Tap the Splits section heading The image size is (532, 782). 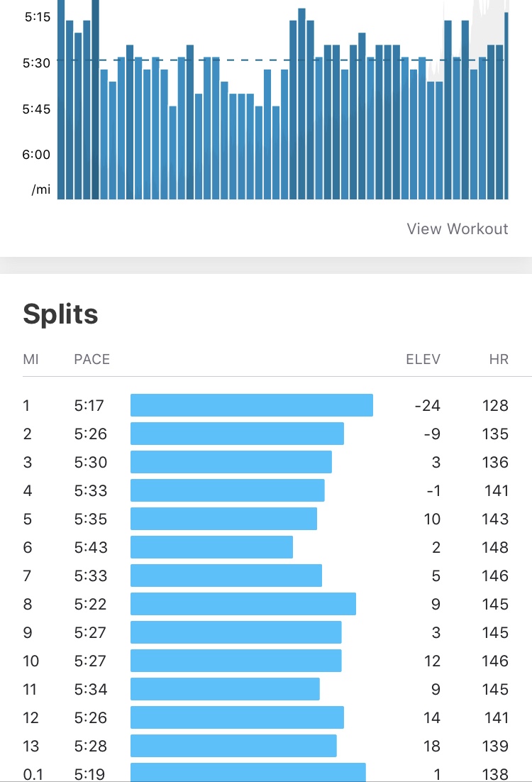pos(60,314)
